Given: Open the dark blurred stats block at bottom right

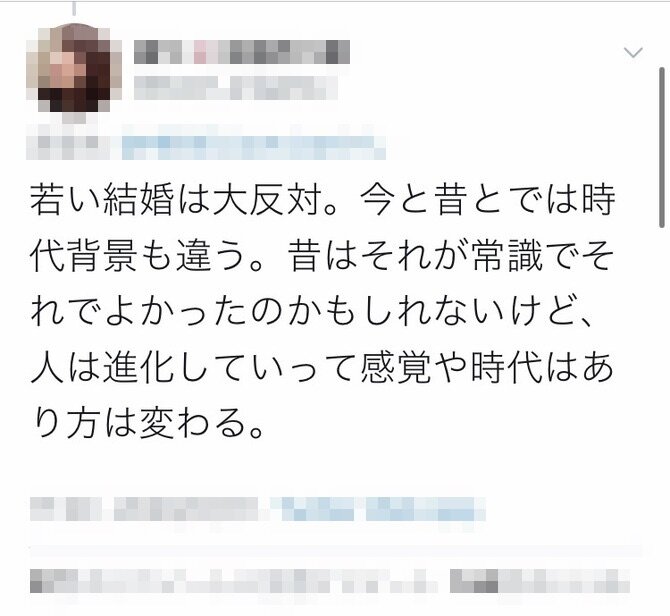Looking at the screenshot, I should tap(540, 580).
